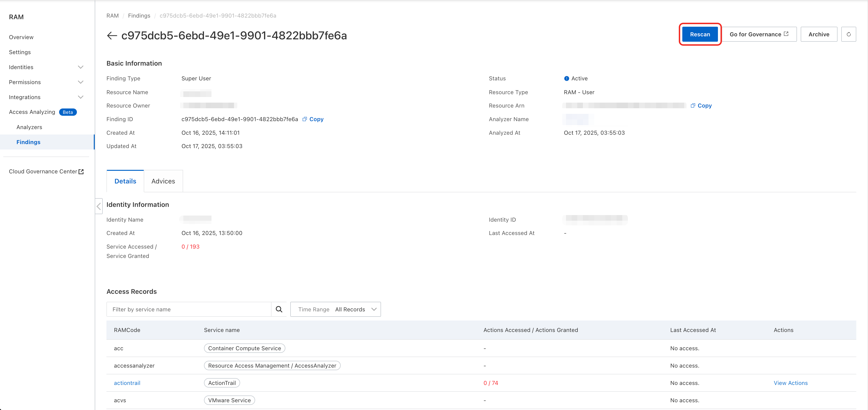
Task: Copy the Finding ID using its copy icon
Action: (305, 119)
